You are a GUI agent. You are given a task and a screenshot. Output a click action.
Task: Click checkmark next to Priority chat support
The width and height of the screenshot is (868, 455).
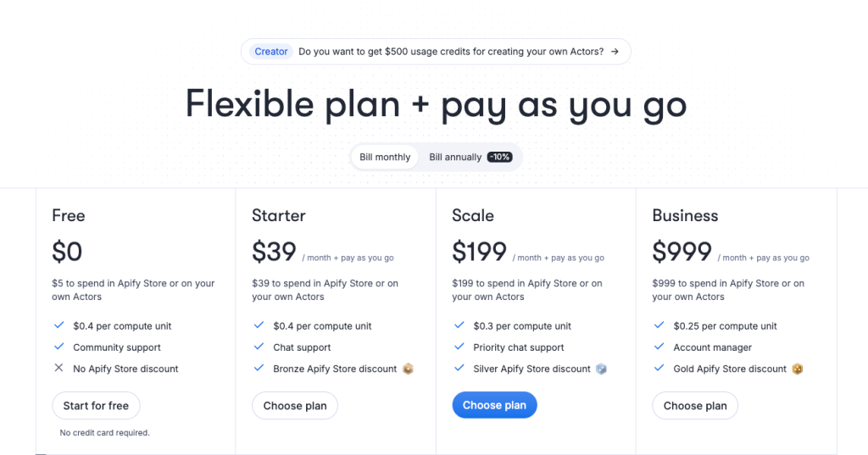coord(459,347)
